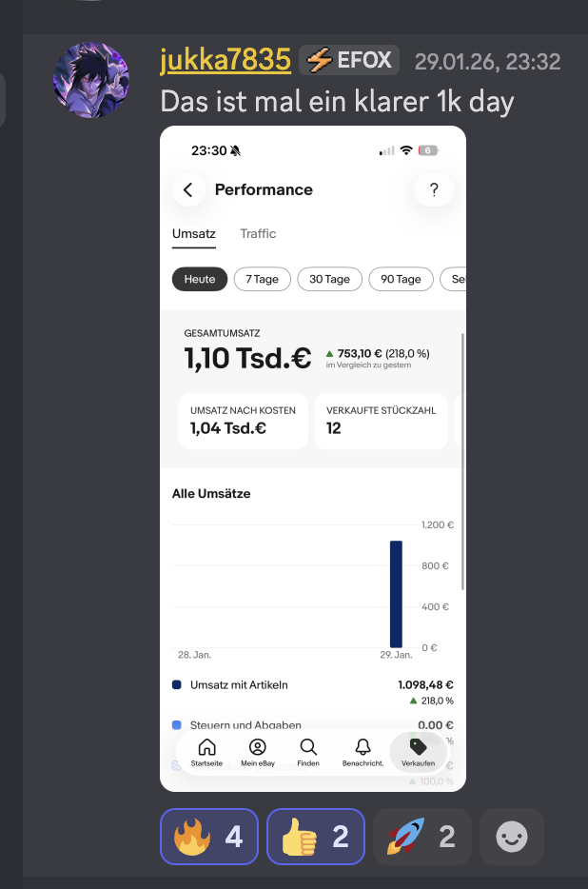Click the dark blue 29. Jan. bar
The height and width of the screenshot is (889, 588).
(x=396, y=594)
